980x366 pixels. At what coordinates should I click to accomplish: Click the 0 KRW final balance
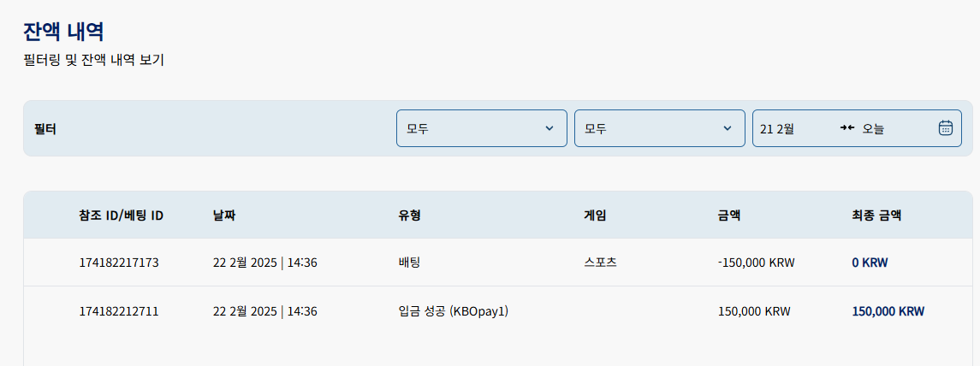click(870, 263)
